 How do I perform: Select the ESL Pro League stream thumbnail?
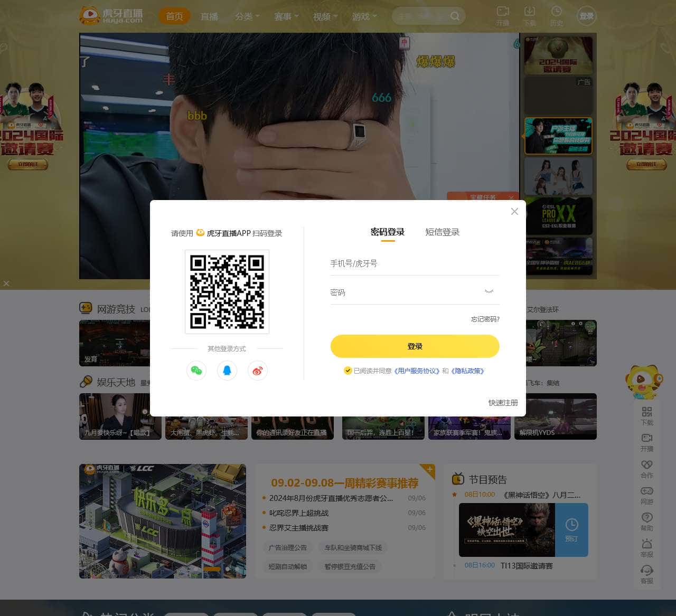[558, 216]
